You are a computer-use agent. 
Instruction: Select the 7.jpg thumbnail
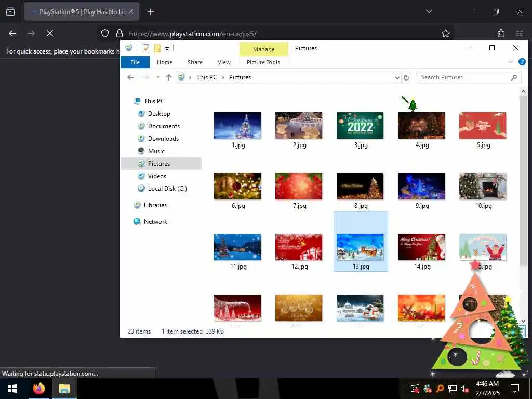(299, 187)
